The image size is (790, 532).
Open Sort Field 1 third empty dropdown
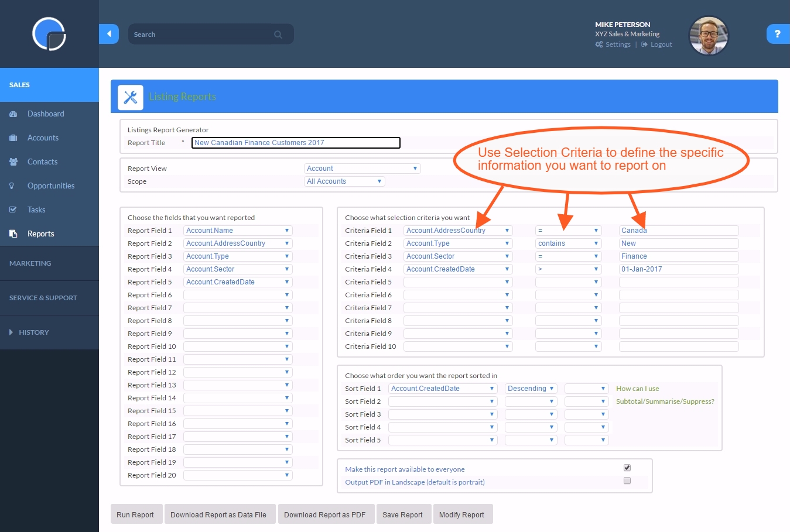point(587,389)
